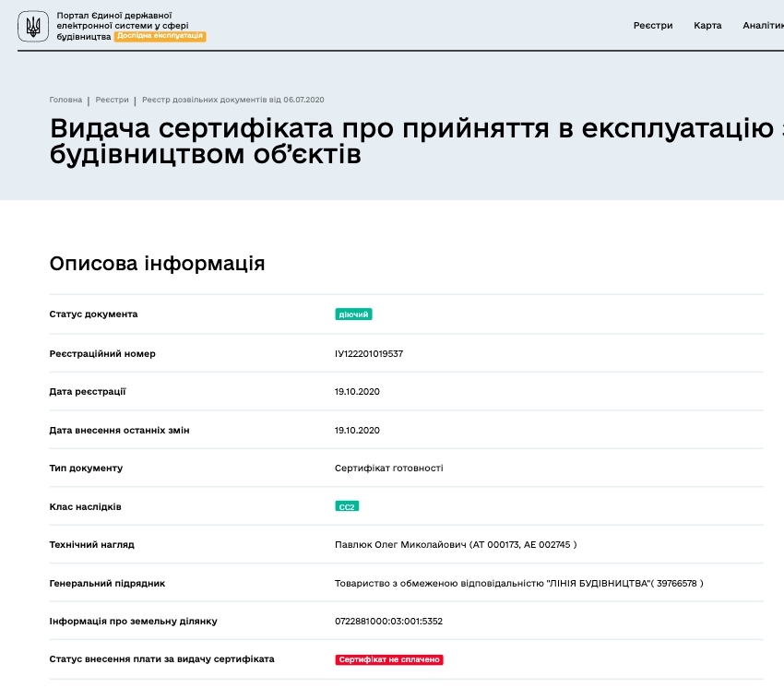Select registration number 'ІУ122201019537'

coord(369,353)
